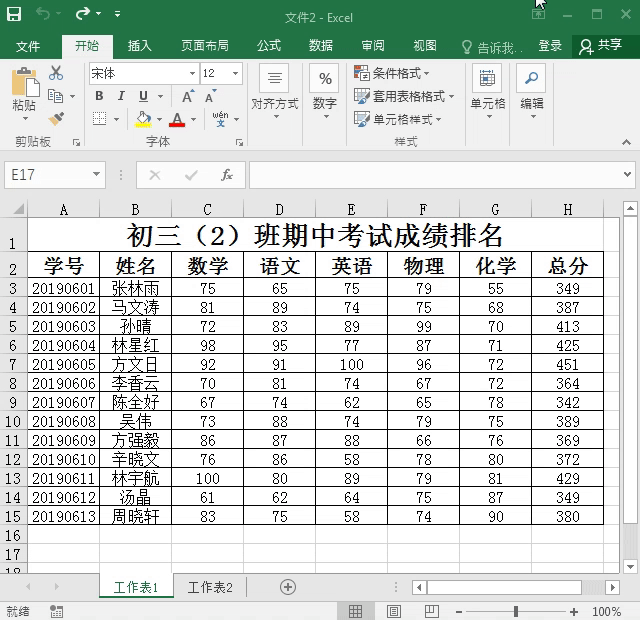The width and height of the screenshot is (640, 620).
Task: Open Font Color dropdown arrow
Action: coord(193,119)
